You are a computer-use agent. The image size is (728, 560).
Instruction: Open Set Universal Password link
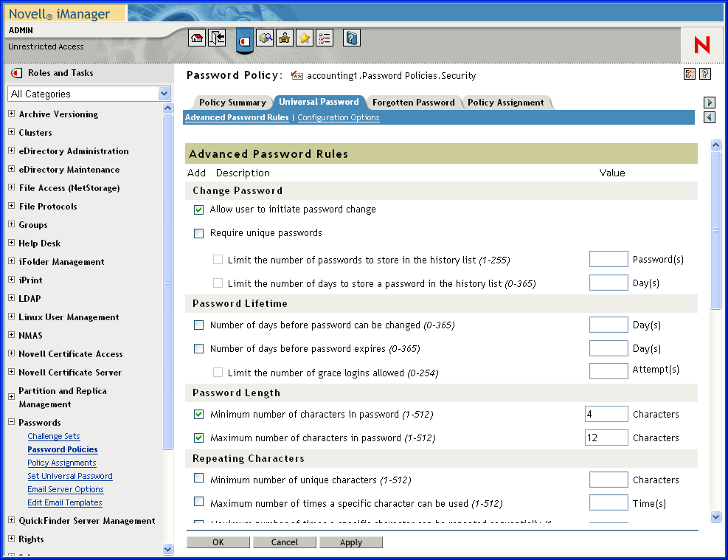pyautogui.click(x=70, y=477)
